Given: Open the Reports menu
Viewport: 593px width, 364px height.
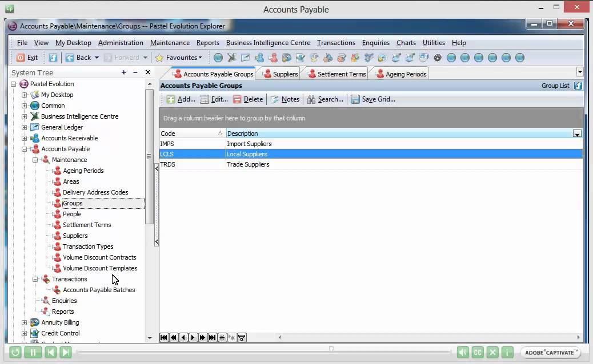Looking at the screenshot, I should [207, 43].
